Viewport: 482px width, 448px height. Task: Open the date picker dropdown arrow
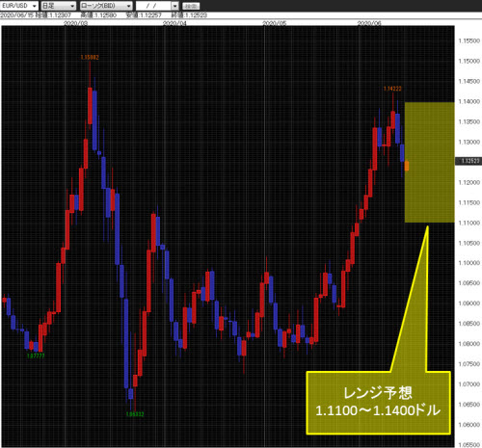point(174,6)
